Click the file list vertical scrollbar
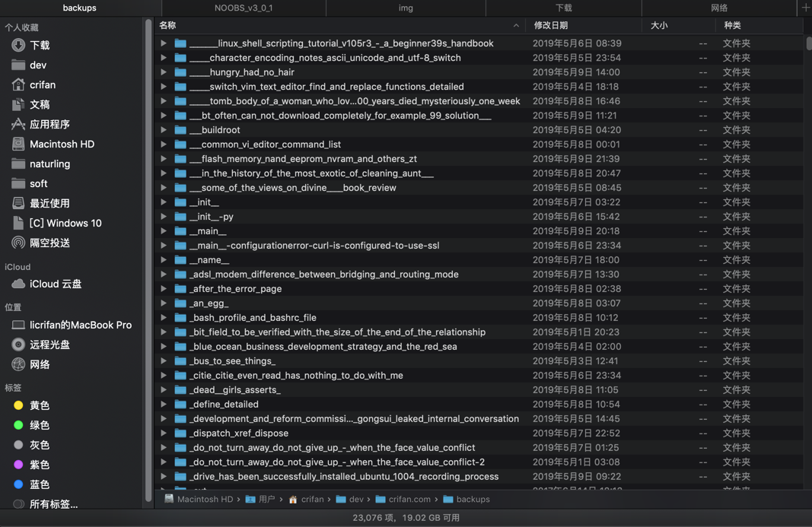This screenshot has height=527, width=812. 809,43
